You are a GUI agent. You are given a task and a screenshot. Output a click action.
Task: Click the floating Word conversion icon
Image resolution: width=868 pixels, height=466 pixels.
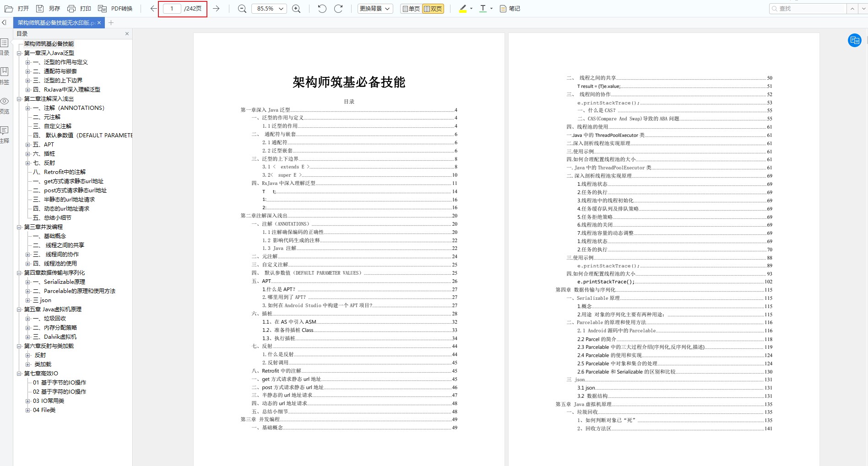(854, 40)
